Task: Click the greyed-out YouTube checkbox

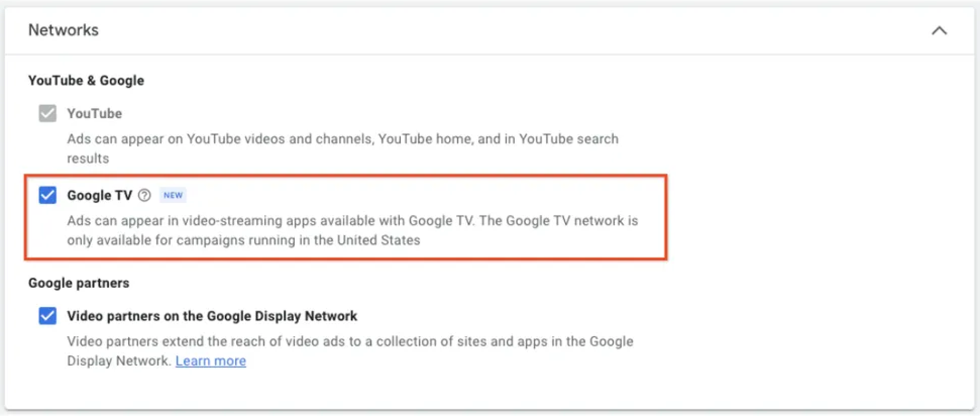Action: pos(47,113)
